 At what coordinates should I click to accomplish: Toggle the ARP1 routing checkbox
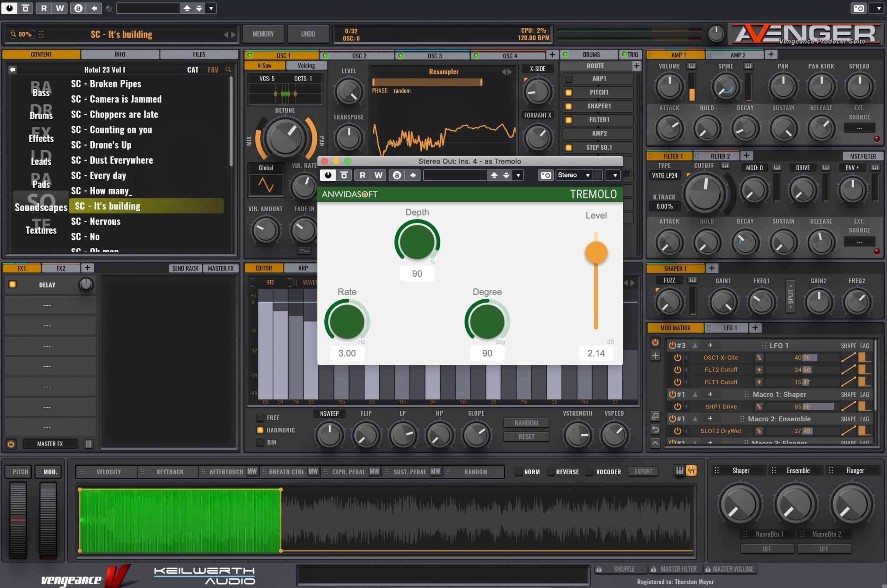coord(568,79)
